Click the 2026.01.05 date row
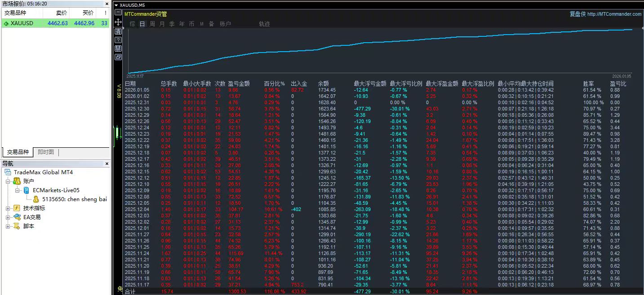 tap(137, 90)
